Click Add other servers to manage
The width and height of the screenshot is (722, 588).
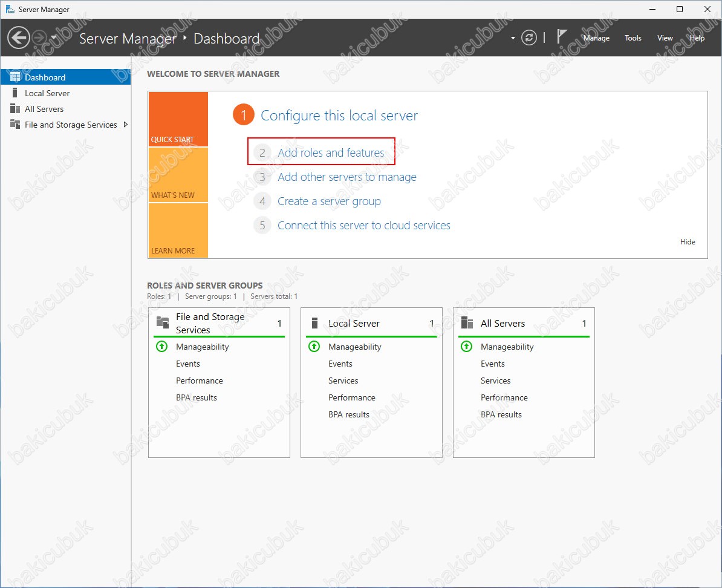(x=346, y=177)
